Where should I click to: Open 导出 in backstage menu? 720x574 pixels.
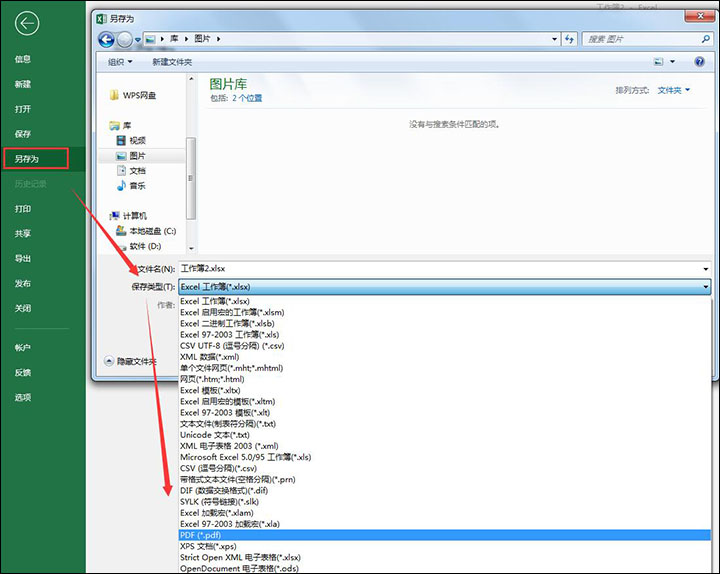click(22, 258)
